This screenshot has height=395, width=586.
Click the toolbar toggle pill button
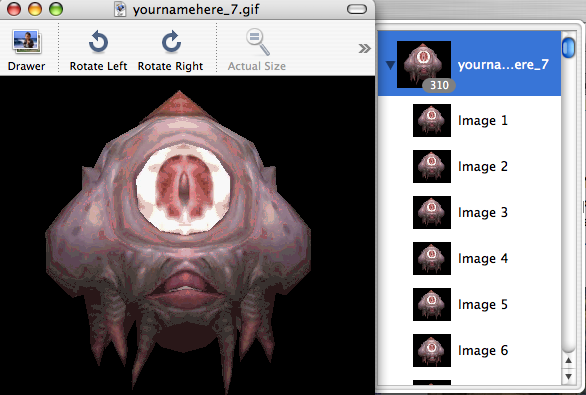[x=357, y=9]
